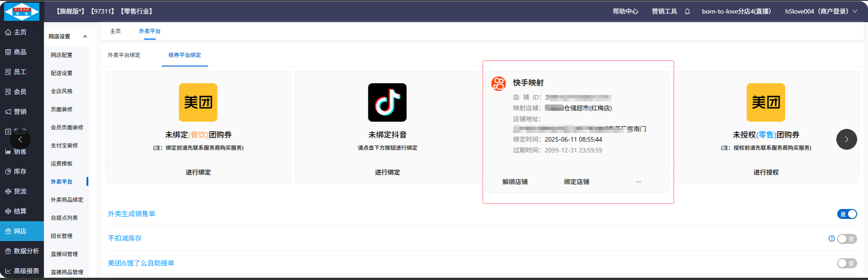
Task: Toggle 美团&饿了么自助接单 switch
Action: coord(847,263)
